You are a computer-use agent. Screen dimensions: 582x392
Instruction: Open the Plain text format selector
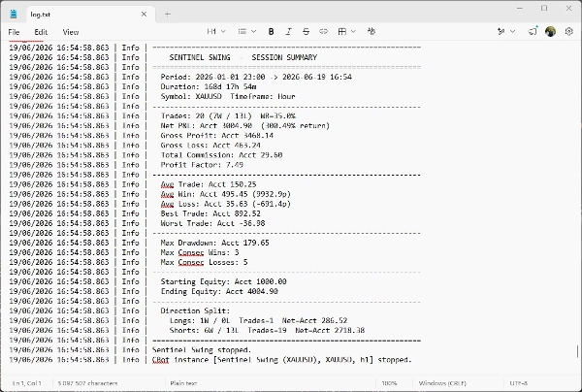click(183, 383)
